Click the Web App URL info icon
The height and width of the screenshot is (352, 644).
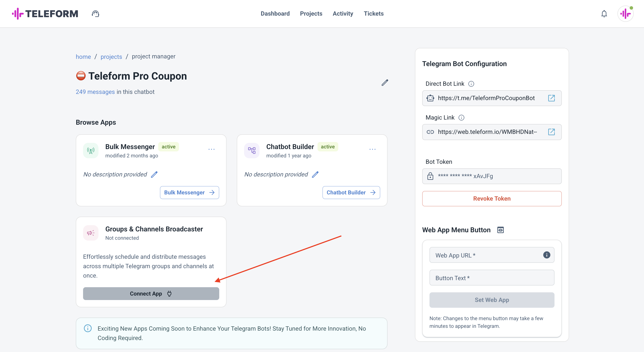point(547,255)
